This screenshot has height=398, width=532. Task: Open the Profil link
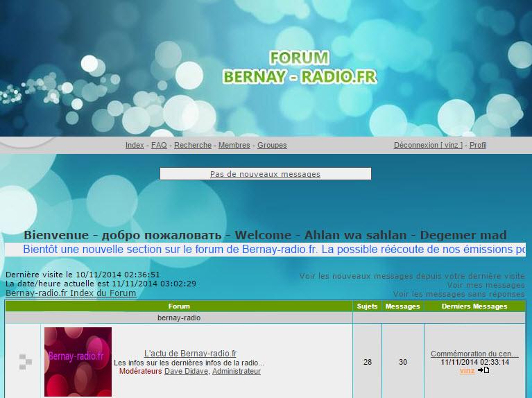(x=478, y=145)
